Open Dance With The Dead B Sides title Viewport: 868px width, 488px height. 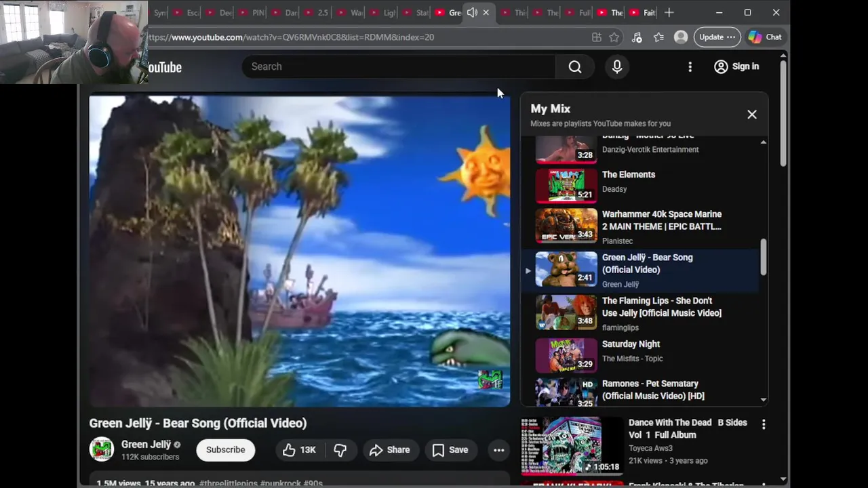[688, 428]
